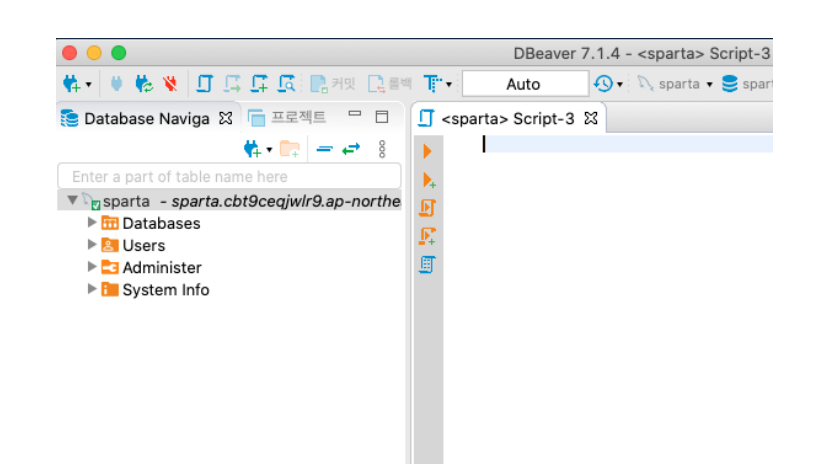Click the Reconnect plug icon with arrows

point(144,83)
